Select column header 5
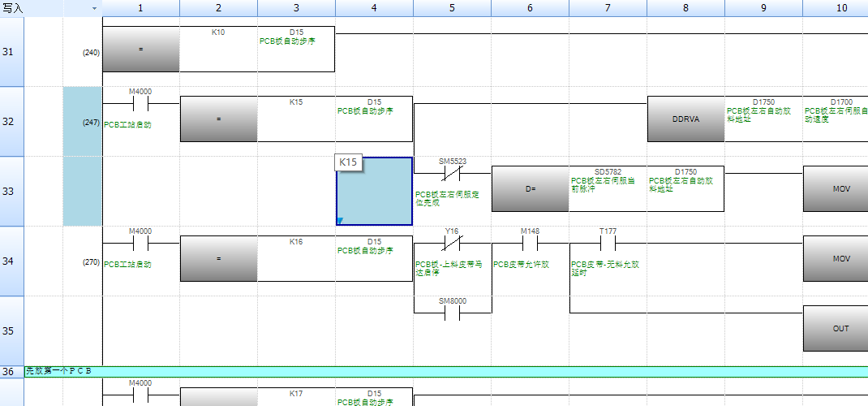The height and width of the screenshot is (406, 868). [452, 8]
